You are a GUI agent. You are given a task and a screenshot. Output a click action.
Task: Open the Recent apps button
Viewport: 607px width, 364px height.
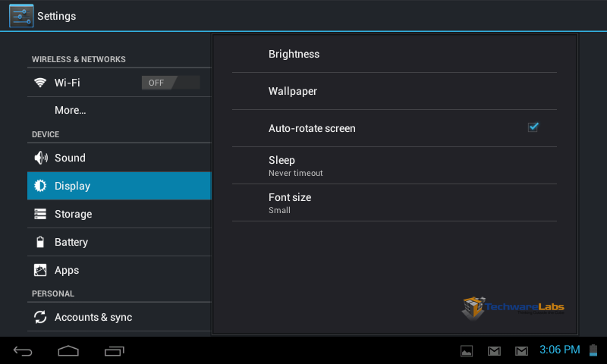click(115, 351)
